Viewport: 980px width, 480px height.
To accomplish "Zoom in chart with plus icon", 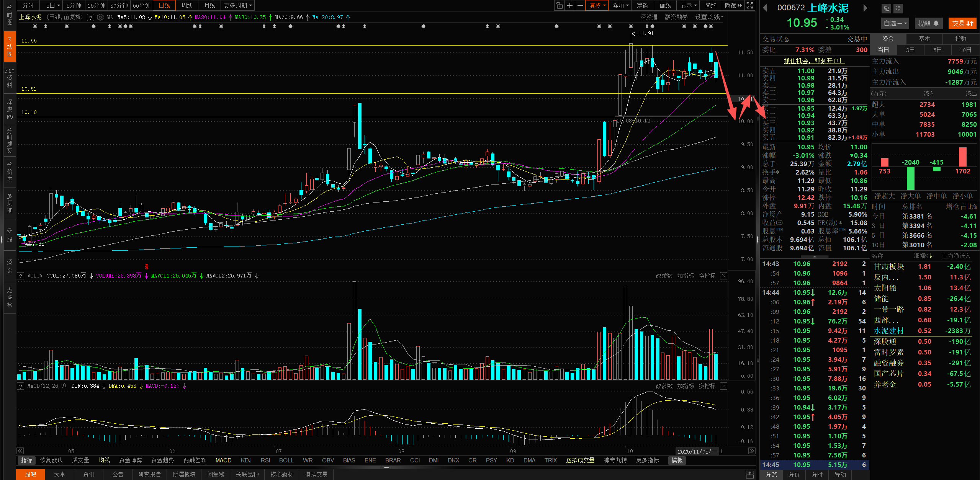I will pyautogui.click(x=570, y=5).
